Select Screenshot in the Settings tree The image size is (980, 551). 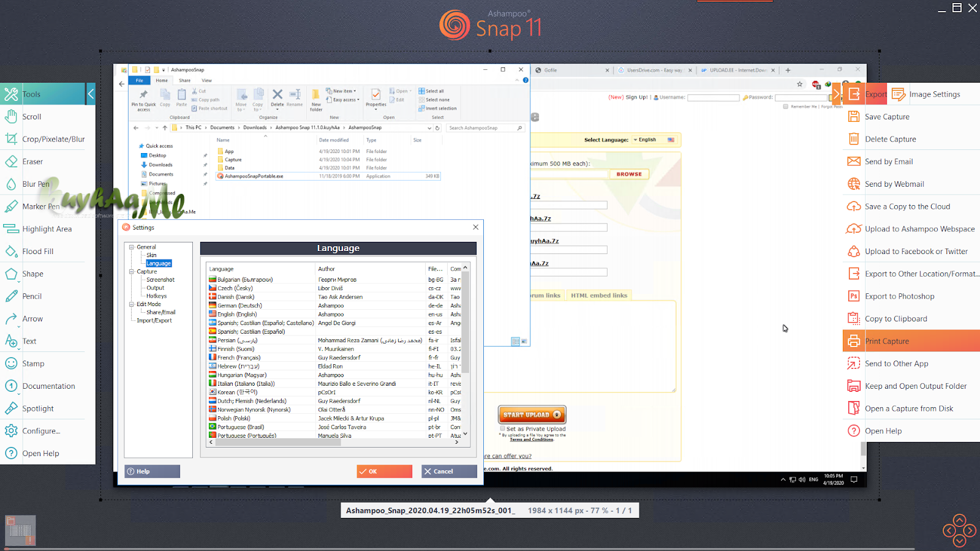tap(160, 280)
